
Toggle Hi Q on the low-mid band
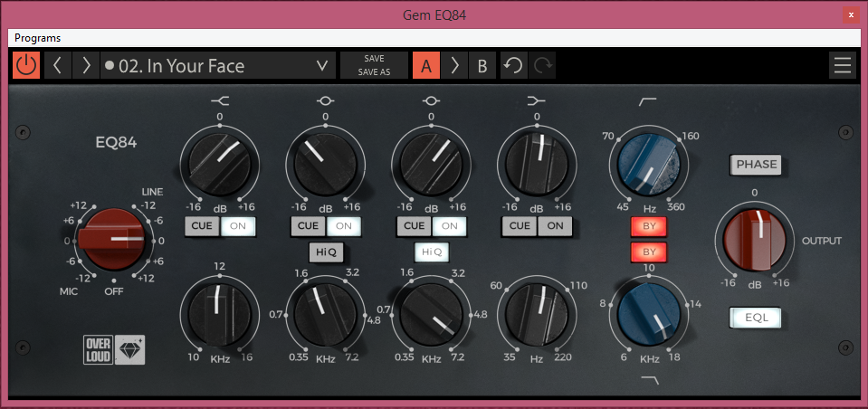432,252
